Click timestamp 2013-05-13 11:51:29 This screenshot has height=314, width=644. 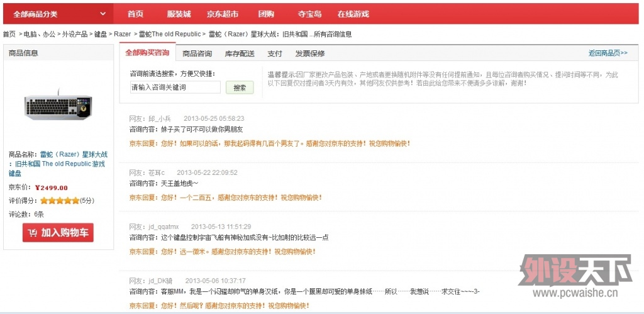[x=221, y=227]
